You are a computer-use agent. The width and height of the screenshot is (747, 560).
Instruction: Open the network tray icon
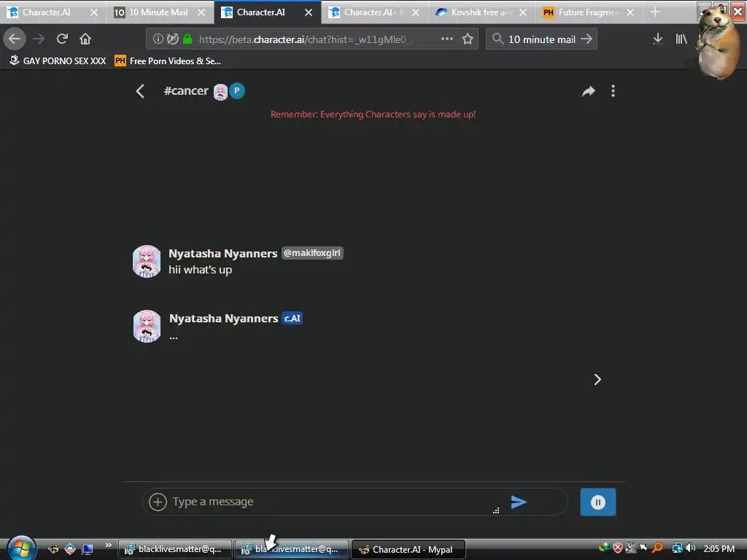677,548
